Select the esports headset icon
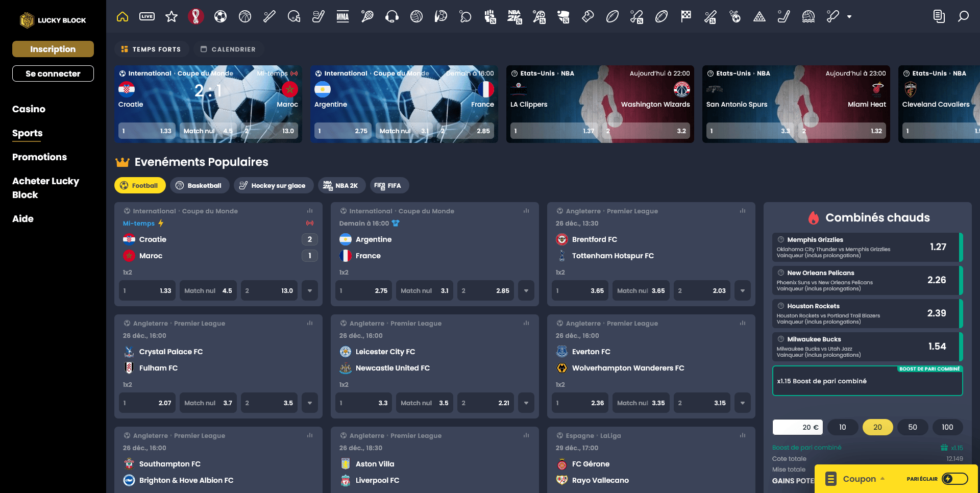 392,17
